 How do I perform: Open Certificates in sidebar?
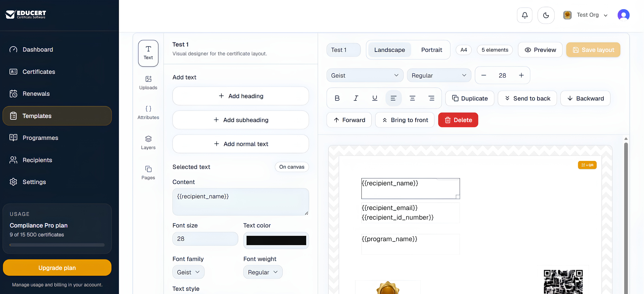tap(57, 72)
